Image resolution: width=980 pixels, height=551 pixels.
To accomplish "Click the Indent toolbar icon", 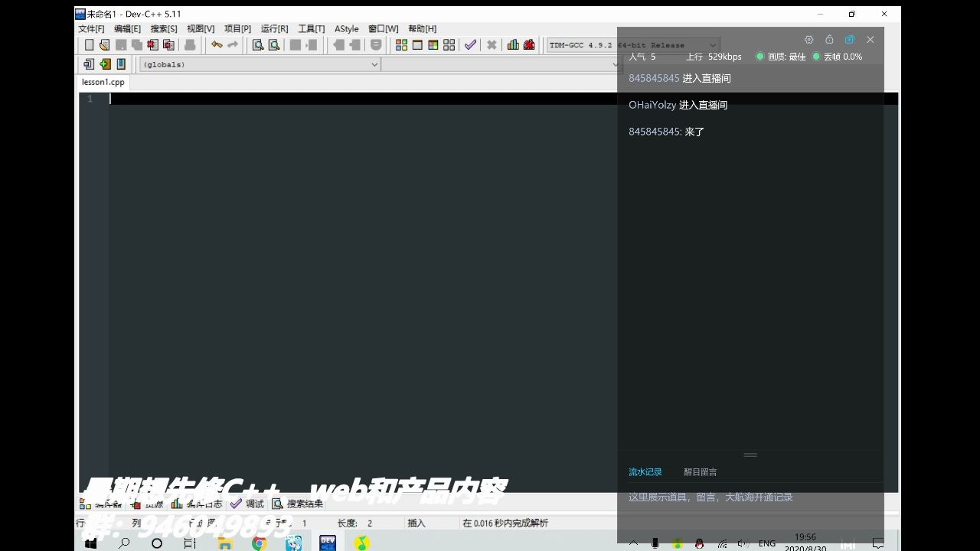I will click(x=296, y=45).
